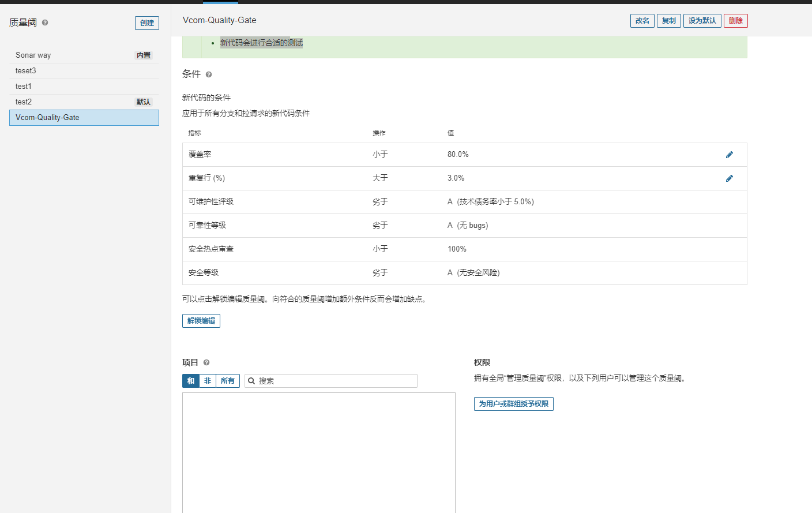
Task: Click the 内置 badge on Sonar way
Action: (144, 55)
